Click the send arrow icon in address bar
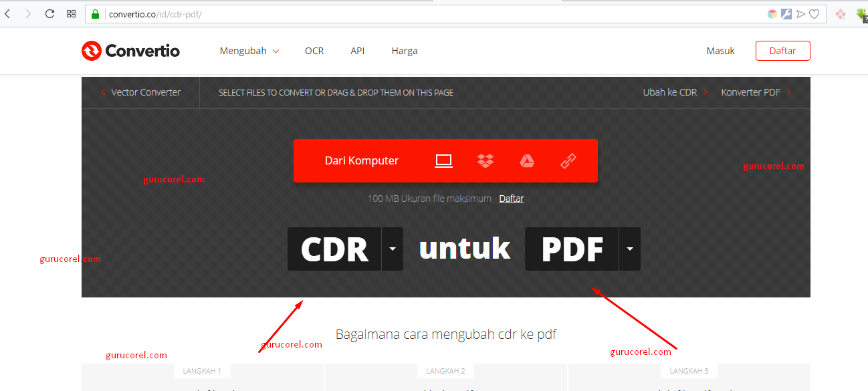The height and width of the screenshot is (391, 868). click(x=800, y=14)
